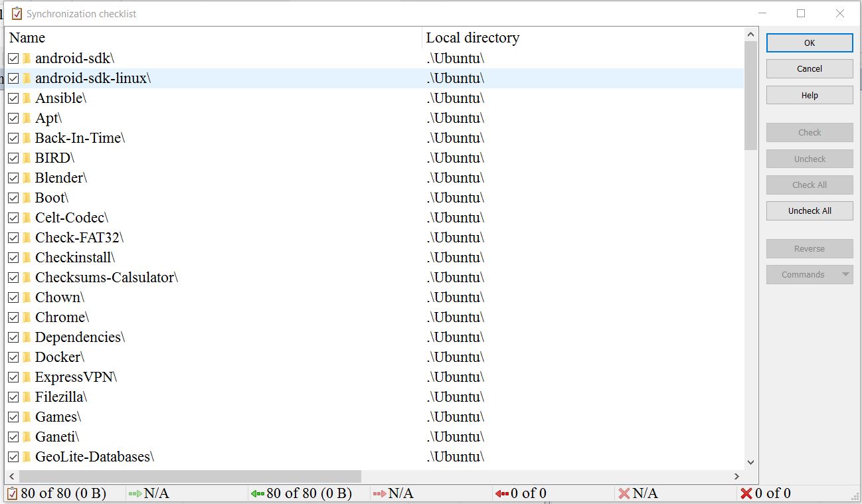Click the green left-arrow download status icon

[257, 493]
